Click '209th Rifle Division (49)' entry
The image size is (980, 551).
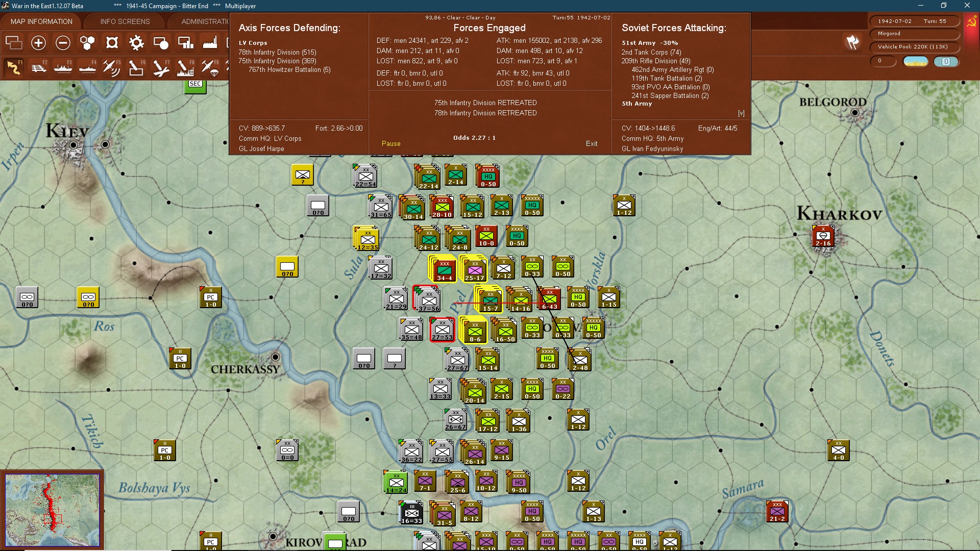(655, 61)
